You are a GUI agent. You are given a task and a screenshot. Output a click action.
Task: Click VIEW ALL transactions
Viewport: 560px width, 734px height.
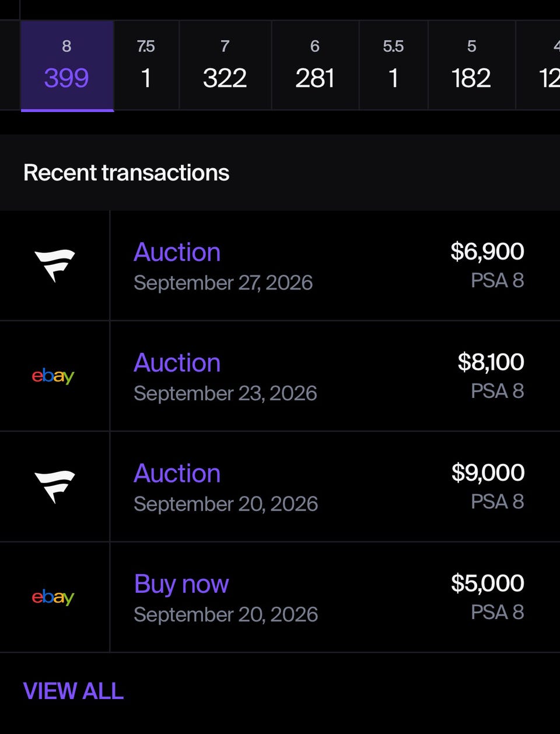(73, 691)
